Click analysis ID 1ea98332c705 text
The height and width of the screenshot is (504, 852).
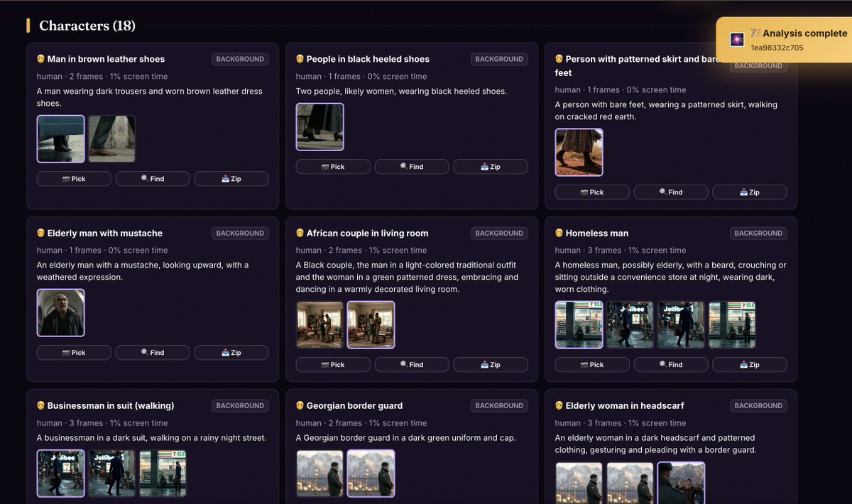(x=777, y=48)
